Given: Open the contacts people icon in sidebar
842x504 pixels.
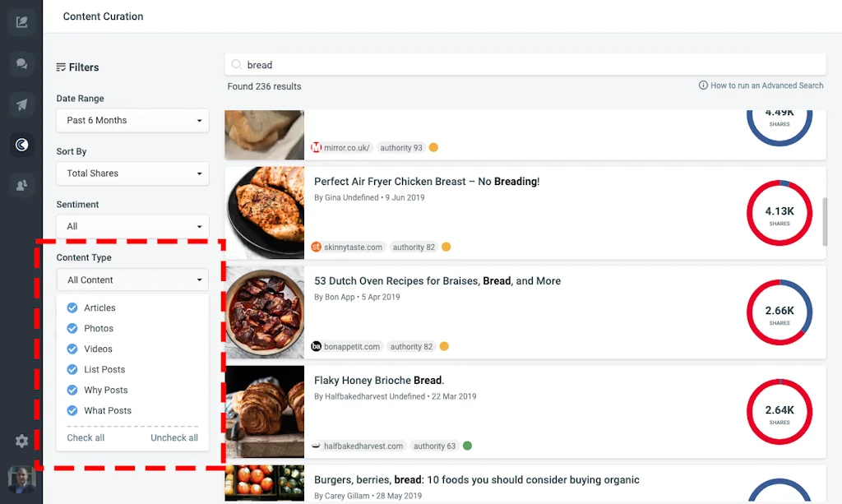Looking at the screenshot, I should click(x=21, y=186).
